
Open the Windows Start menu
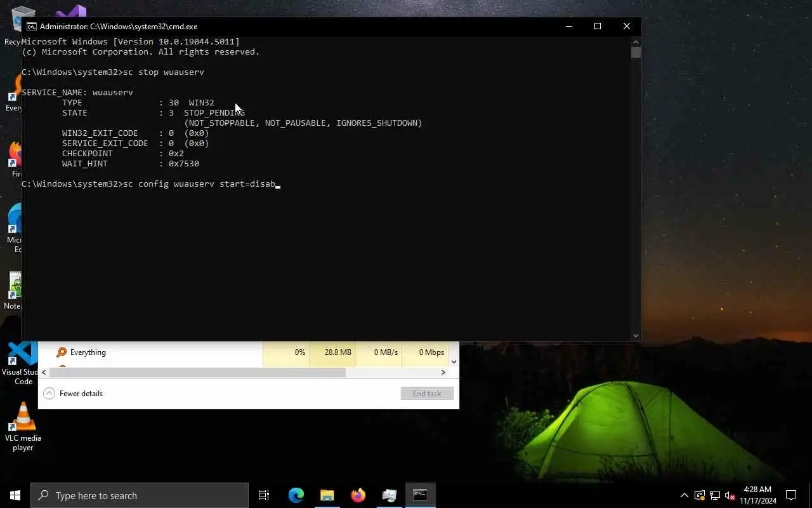[x=15, y=495]
